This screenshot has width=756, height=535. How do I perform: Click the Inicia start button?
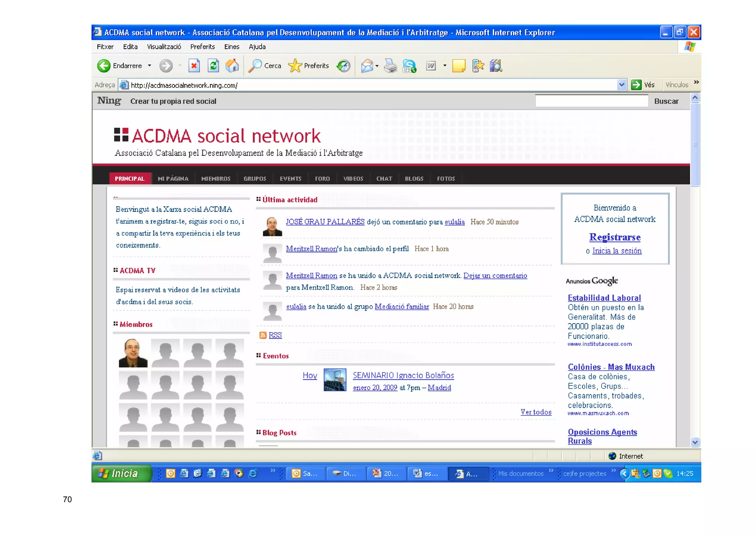click(x=121, y=473)
